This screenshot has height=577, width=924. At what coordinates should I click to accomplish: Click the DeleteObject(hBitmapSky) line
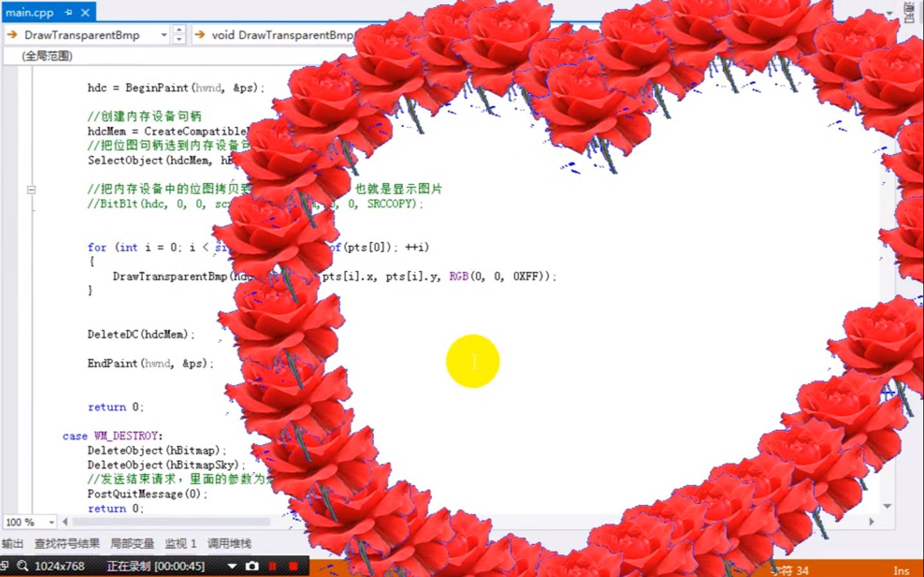[x=166, y=465]
